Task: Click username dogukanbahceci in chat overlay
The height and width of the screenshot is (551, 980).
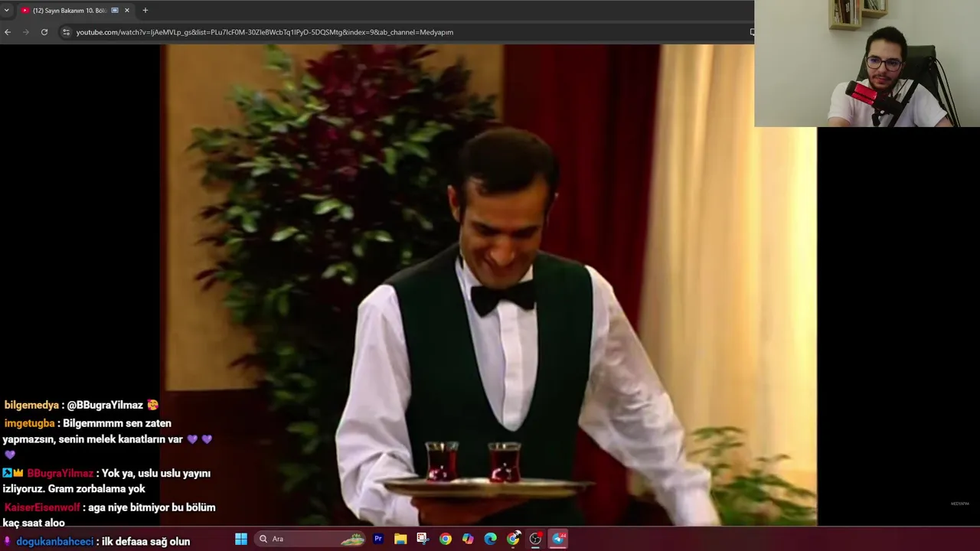Action: click(54, 541)
